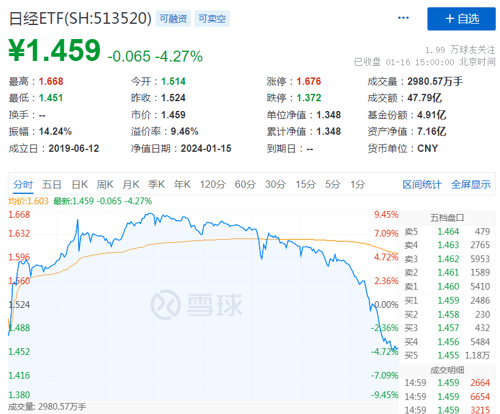The image size is (500, 414).
Task: Select the 买3 1.457 order row
Action: pyautogui.click(x=447, y=328)
